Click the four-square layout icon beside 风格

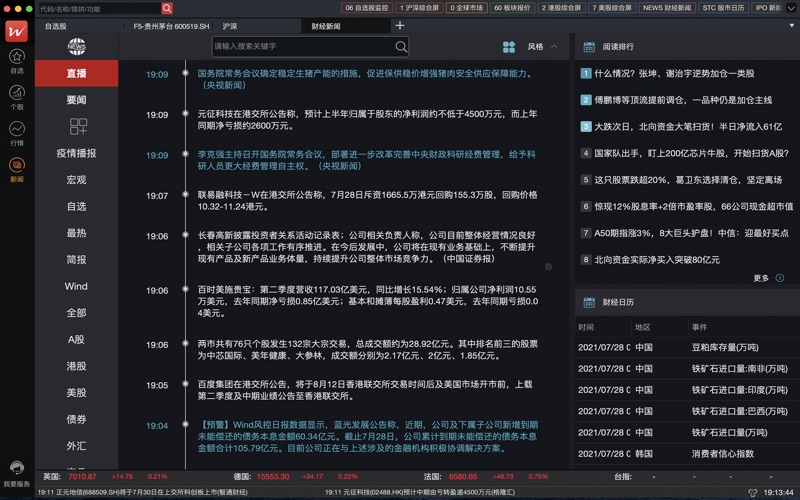509,46
